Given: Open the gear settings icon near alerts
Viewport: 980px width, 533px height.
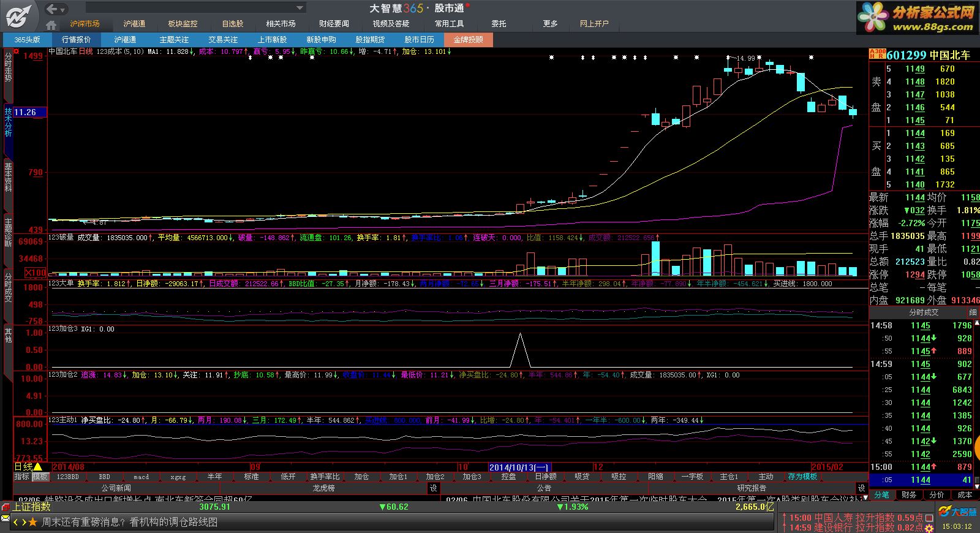Looking at the screenshot, I should [x=930, y=527].
